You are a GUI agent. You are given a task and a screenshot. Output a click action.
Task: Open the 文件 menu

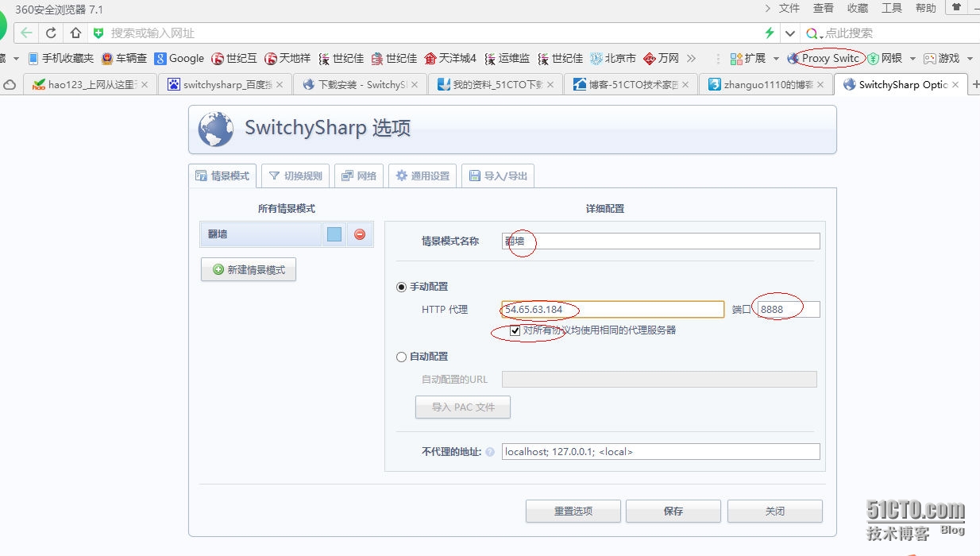point(789,8)
